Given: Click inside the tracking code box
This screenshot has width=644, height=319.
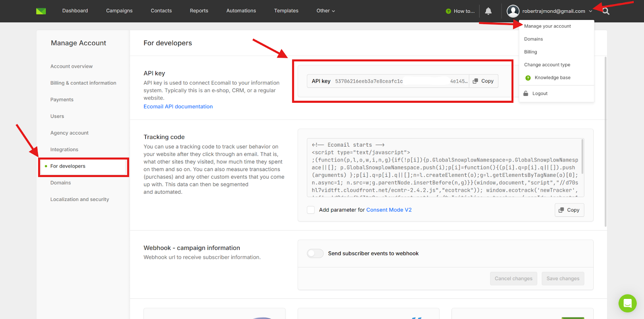Looking at the screenshot, I should pyautogui.click(x=446, y=168).
